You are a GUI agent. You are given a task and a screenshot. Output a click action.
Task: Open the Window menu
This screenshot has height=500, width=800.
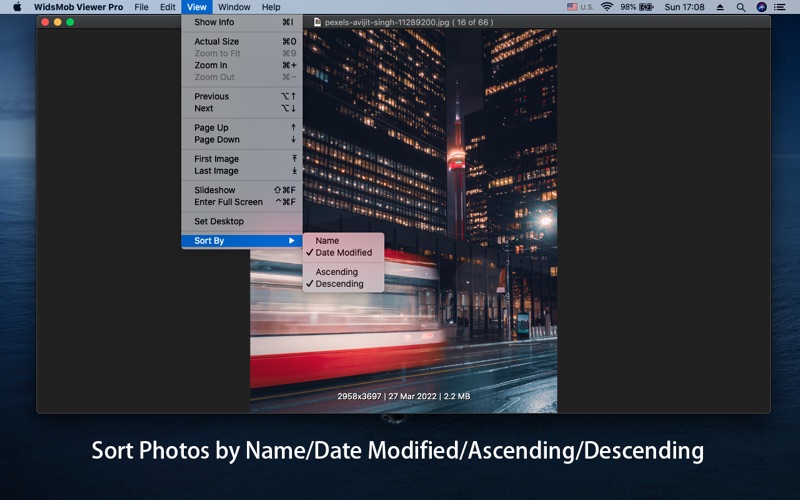tap(234, 7)
